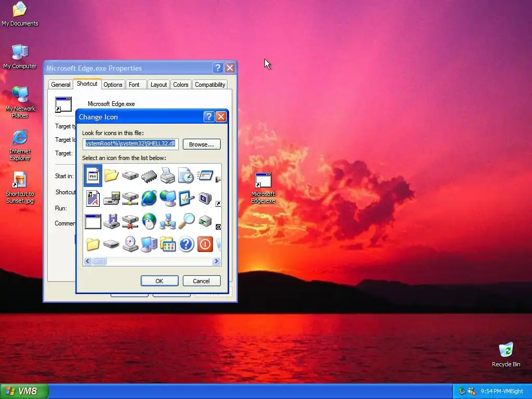Select the checkmark with pencil icon
The image size is (532, 399).
[187, 198]
